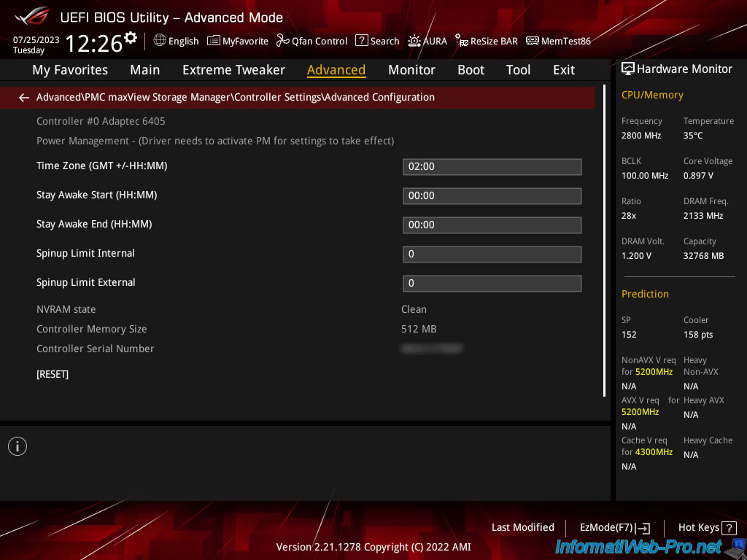The width and height of the screenshot is (747, 560).
Task: Click EzMode(F7) label
Action: (606, 527)
